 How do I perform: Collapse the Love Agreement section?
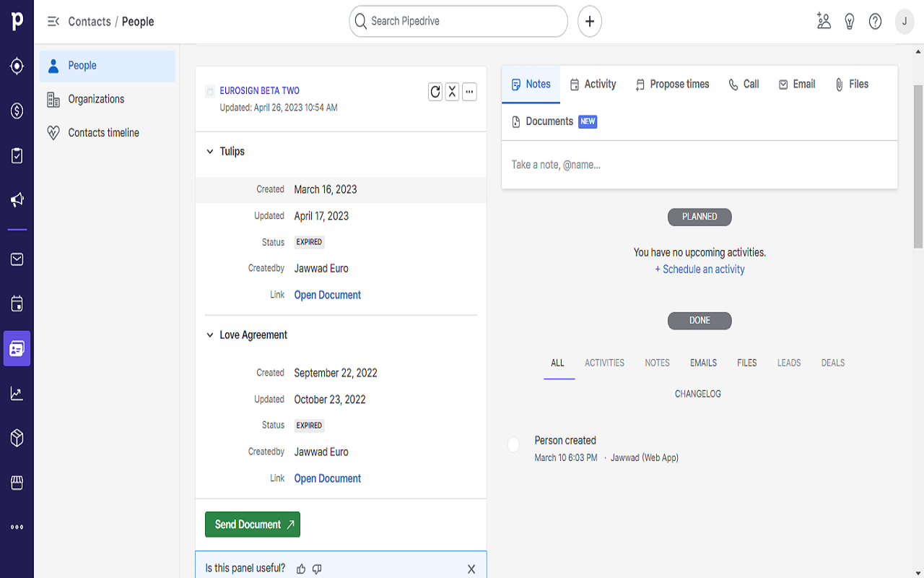click(x=210, y=335)
